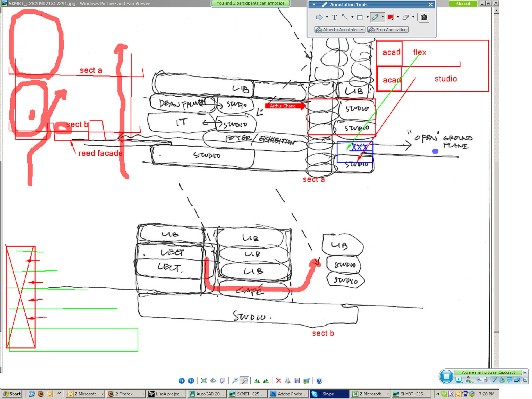This screenshot has width=532, height=399.
Task: Close the Annotation Tools panel
Action: pos(431,5)
